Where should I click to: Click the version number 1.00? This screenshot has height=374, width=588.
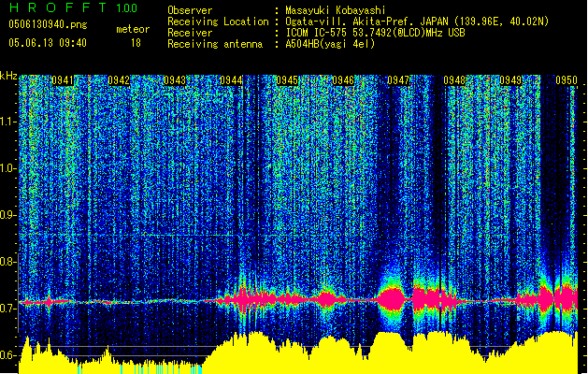126,7
